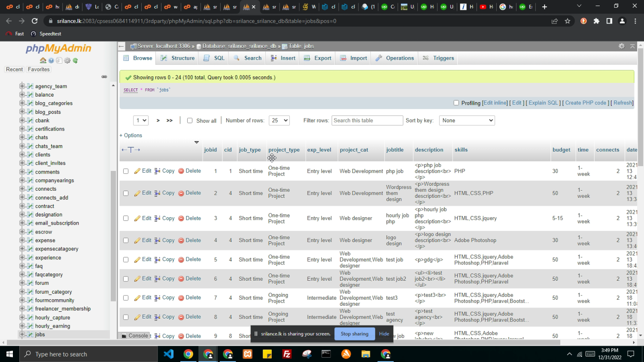Open page settings gear in breadcrumb bar

[621, 46]
